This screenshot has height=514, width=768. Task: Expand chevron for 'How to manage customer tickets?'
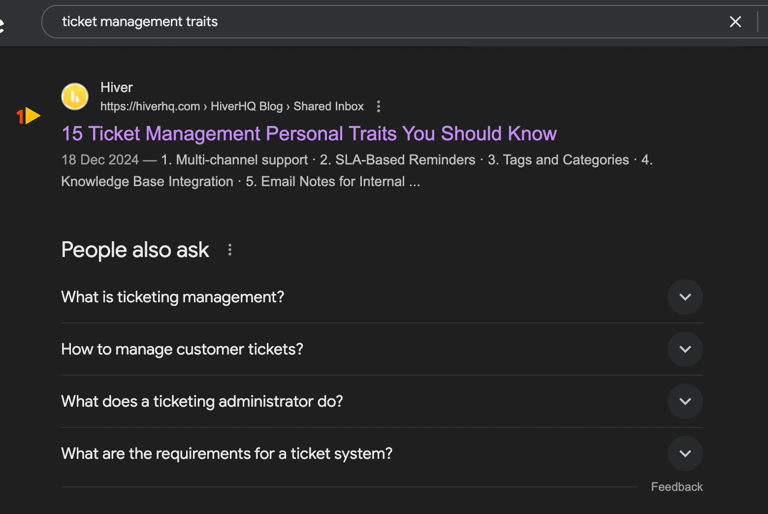click(685, 349)
